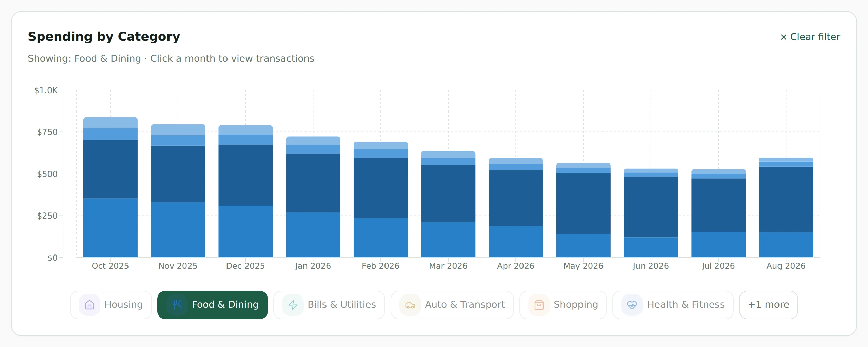This screenshot has width=868, height=347.
Task: Click the car icon for Auto & Transport
Action: (410, 305)
